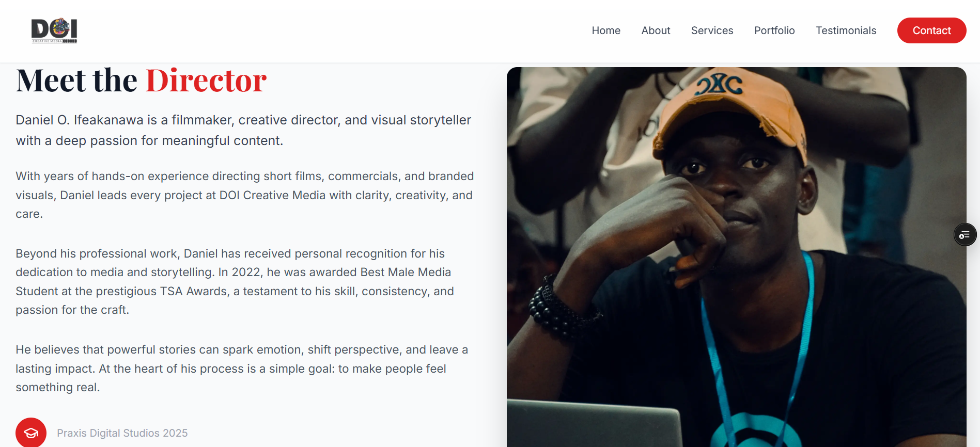Click the "He believes that powerful stories" paragraph

[241, 369]
